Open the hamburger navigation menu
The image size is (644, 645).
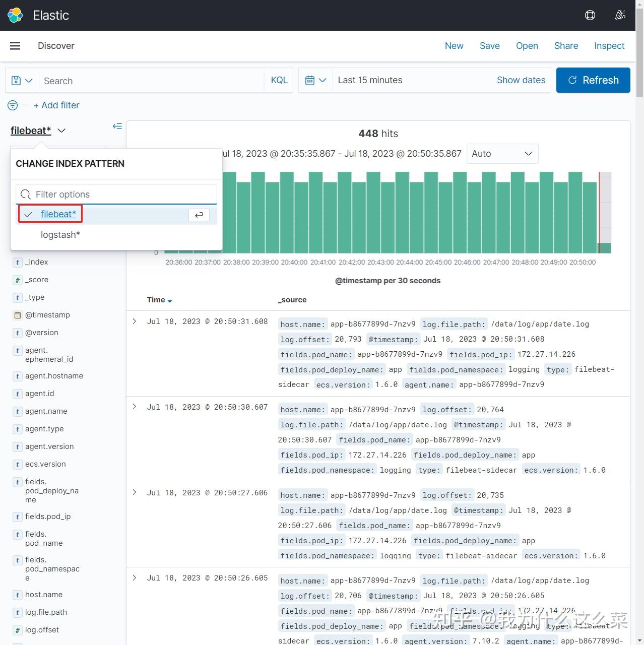click(15, 46)
